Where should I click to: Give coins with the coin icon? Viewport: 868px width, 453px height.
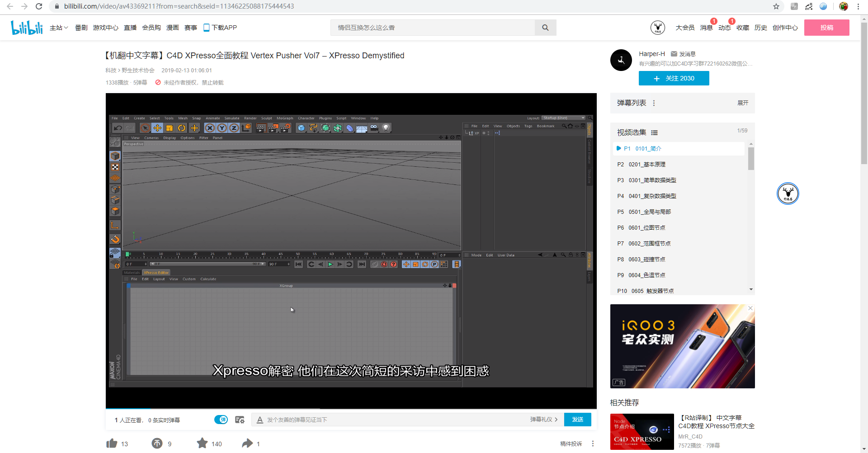click(x=157, y=444)
